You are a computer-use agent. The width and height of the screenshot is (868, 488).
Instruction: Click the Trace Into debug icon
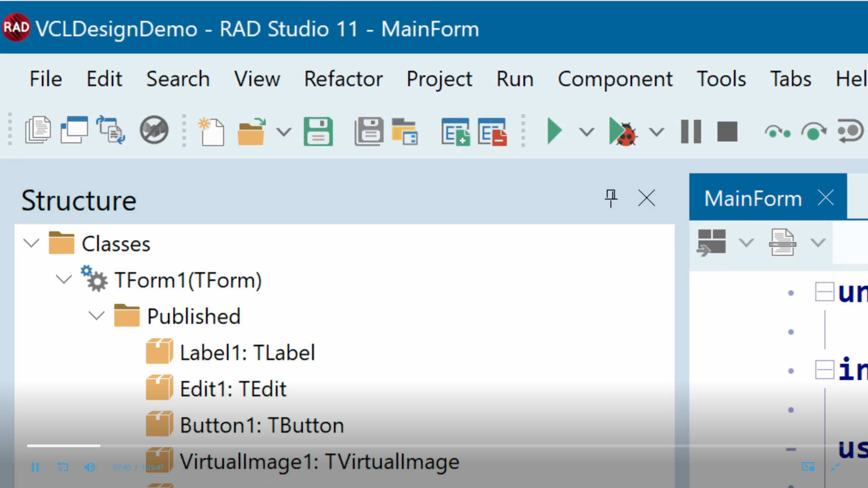click(x=814, y=132)
